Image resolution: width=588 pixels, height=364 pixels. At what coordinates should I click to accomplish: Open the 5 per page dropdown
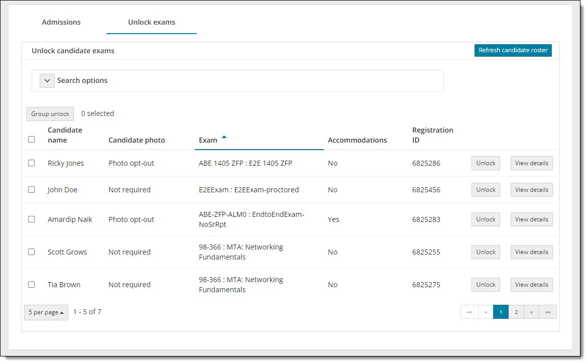click(x=46, y=312)
